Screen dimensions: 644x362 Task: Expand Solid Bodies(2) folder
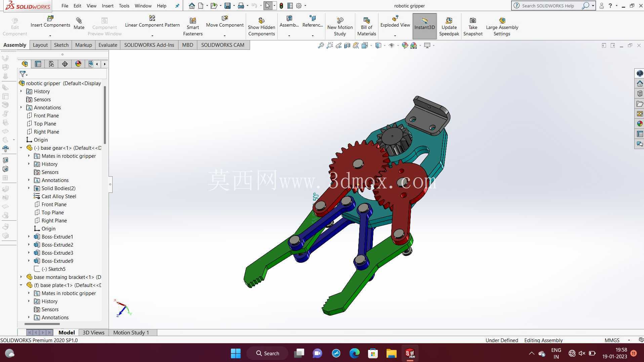[x=29, y=188]
